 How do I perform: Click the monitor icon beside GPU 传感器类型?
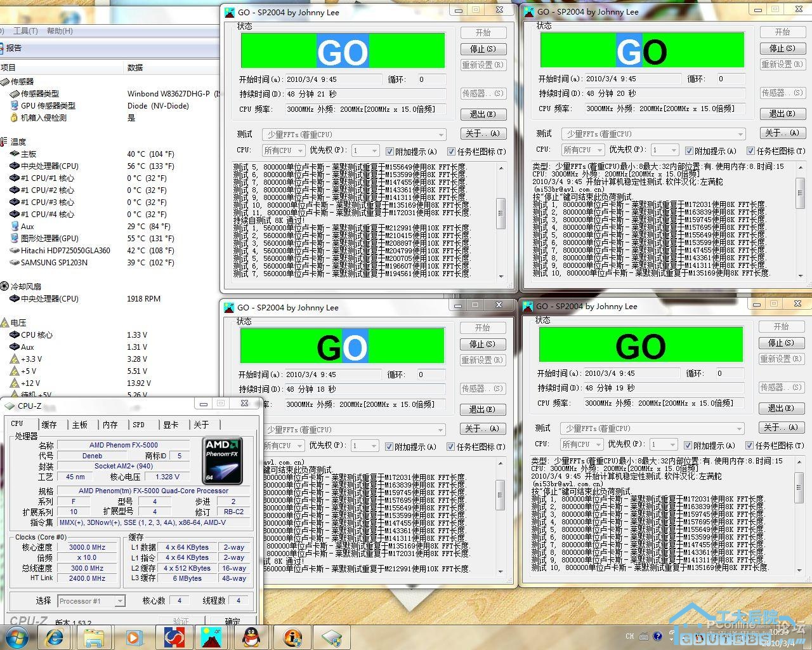pyautogui.click(x=14, y=105)
